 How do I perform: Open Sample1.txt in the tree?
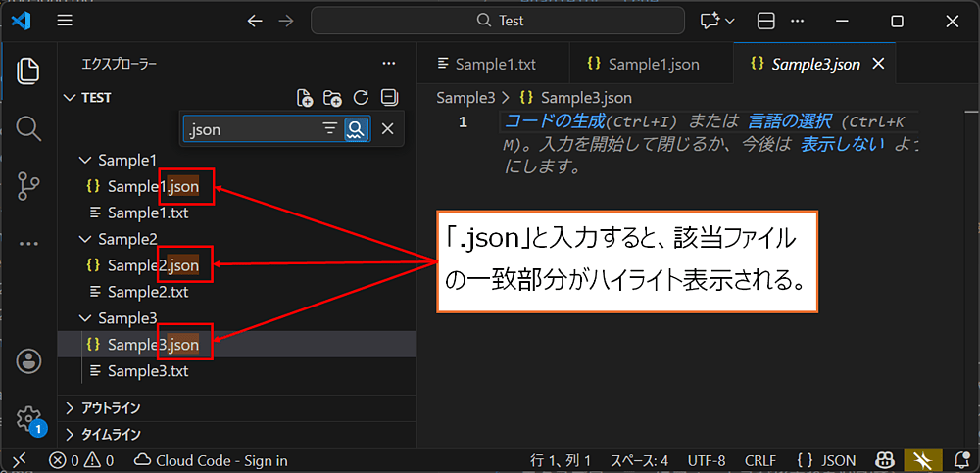pos(148,213)
